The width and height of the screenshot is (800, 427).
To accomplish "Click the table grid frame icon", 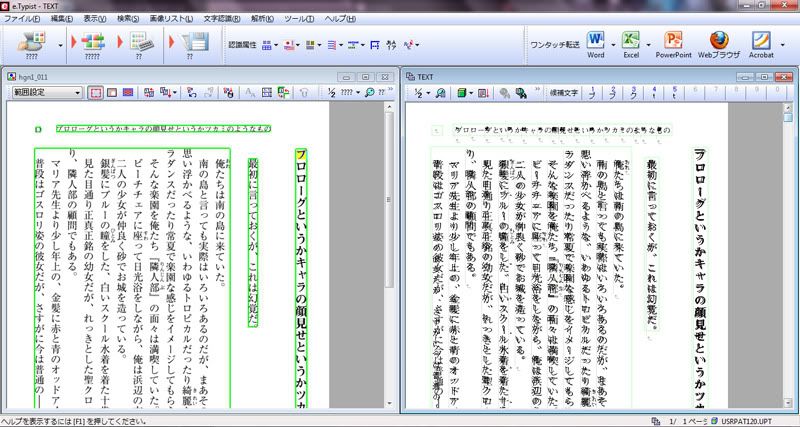I will point(267,92).
